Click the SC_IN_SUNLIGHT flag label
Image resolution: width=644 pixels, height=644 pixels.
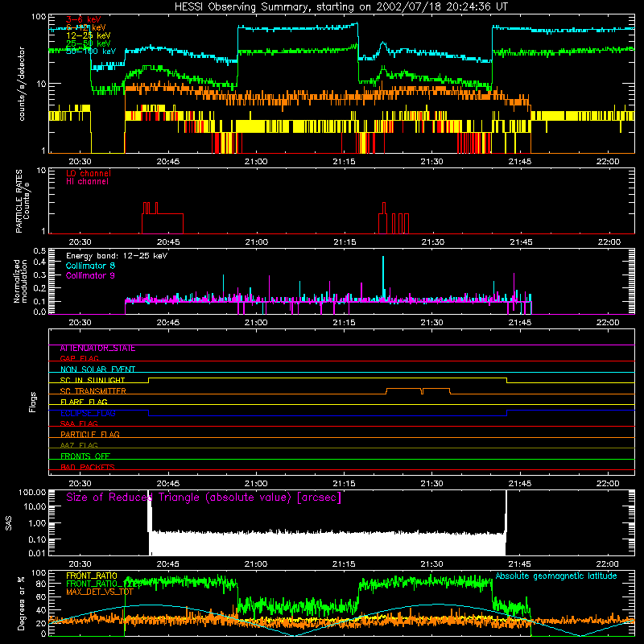[x=93, y=380]
